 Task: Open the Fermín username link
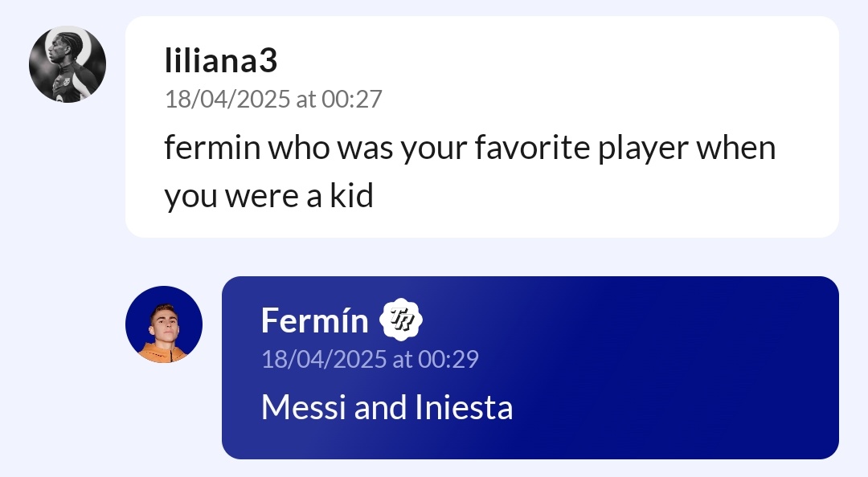pyautogui.click(x=314, y=320)
